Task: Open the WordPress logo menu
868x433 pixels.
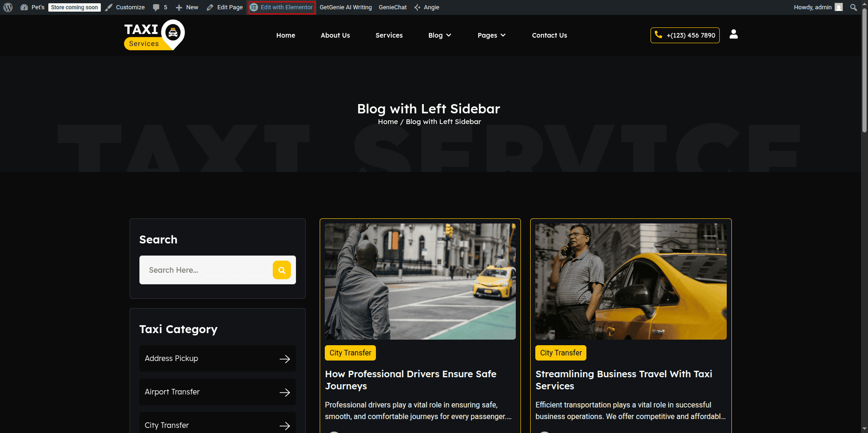Action: point(8,7)
